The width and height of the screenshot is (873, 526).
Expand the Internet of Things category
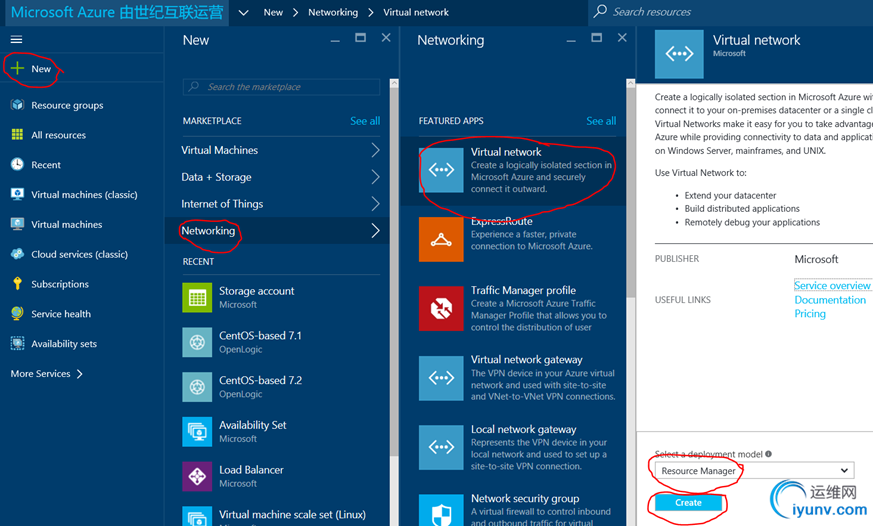point(281,204)
